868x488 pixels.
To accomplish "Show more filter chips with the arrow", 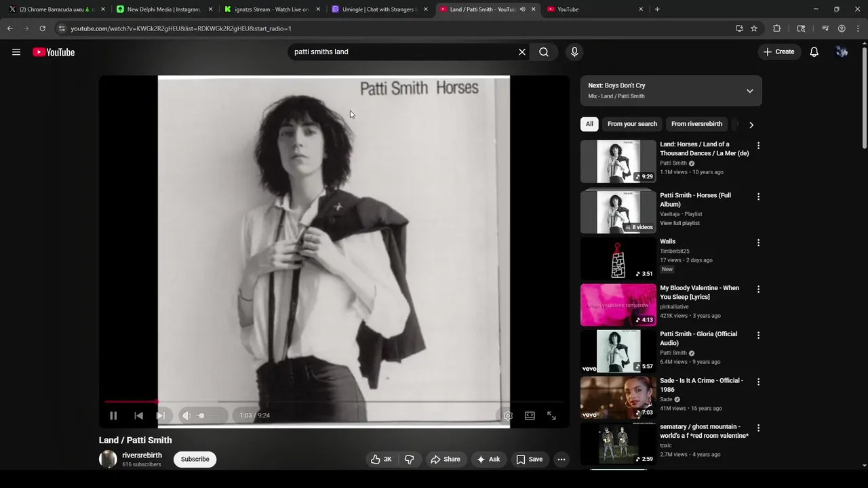I will (x=751, y=125).
